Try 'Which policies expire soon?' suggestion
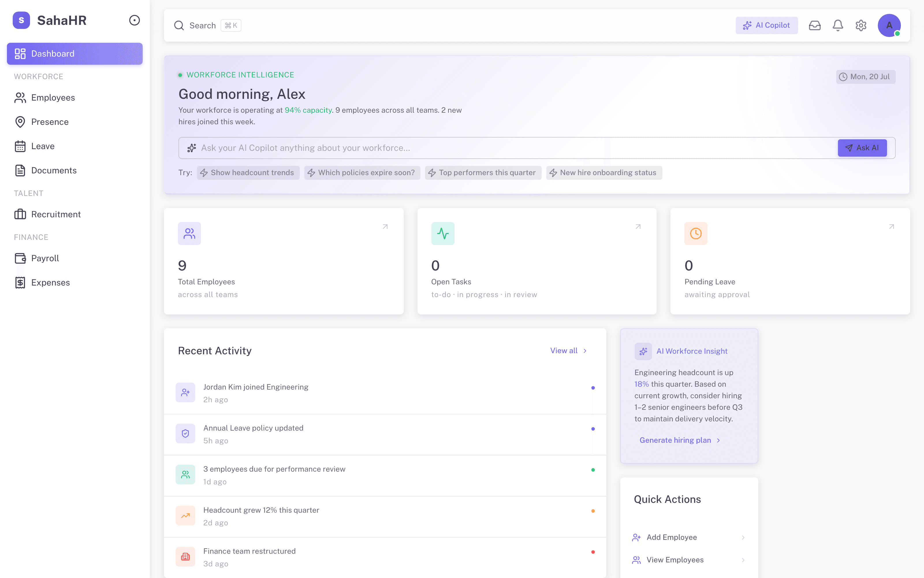Viewport: 924px width, 578px height. 362,173
